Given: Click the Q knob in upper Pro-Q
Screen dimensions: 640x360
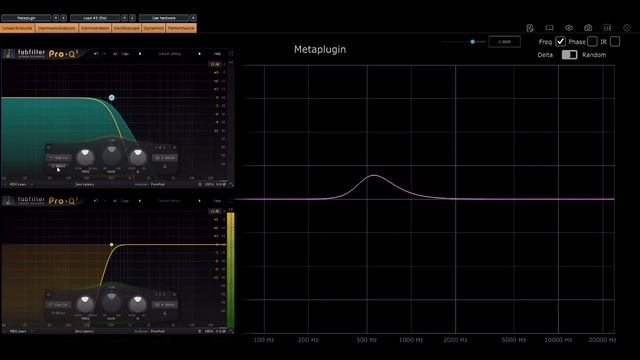Looking at the screenshot, I should 138,157.
